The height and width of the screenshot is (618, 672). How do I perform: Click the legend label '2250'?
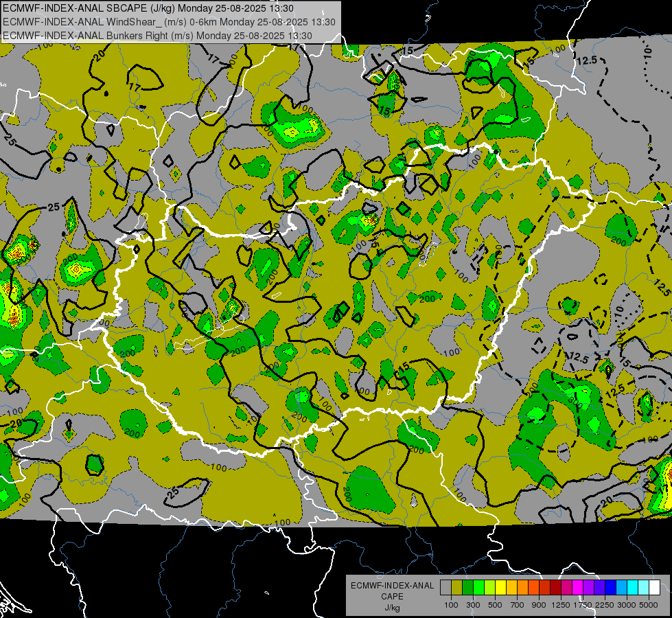point(605,605)
